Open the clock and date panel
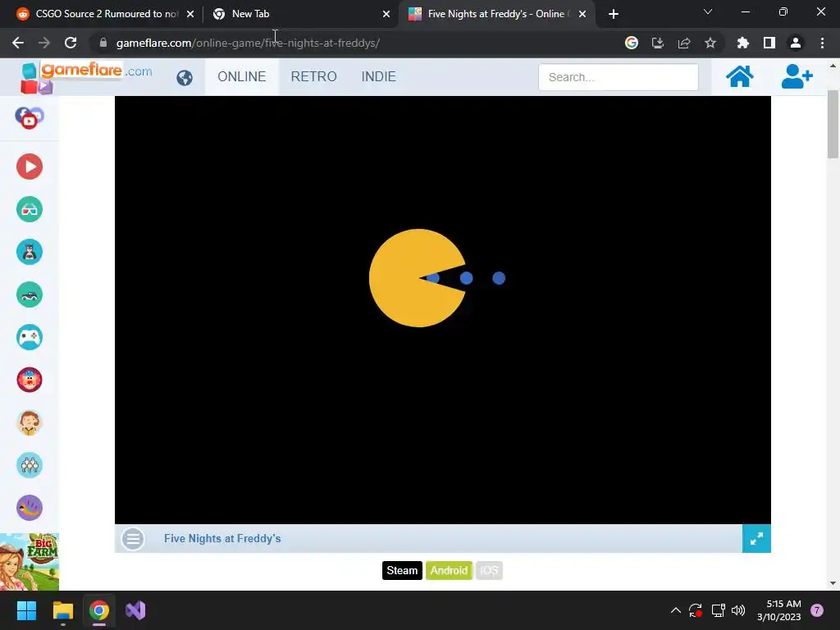Screen dimensions: 840x630 (778, 610)
